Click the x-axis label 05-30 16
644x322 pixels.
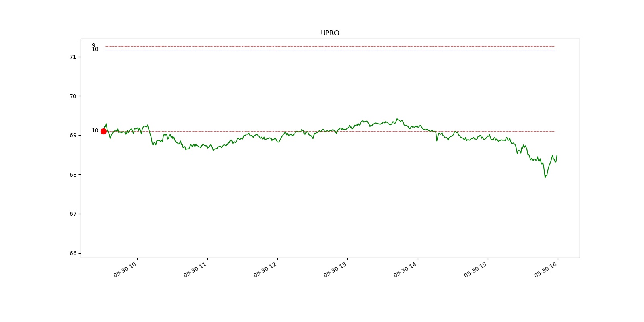[546, 269]
